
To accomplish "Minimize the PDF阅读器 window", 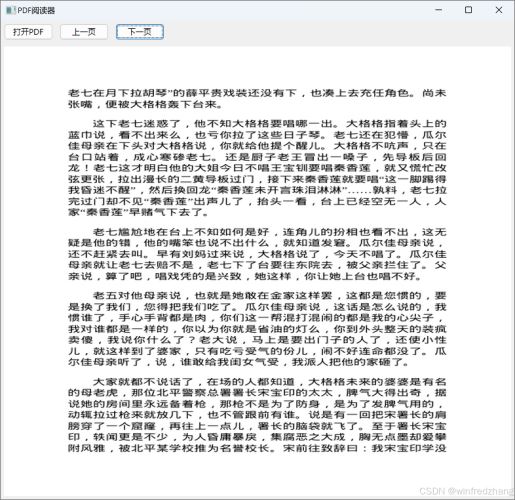I will tap(439, 10).
